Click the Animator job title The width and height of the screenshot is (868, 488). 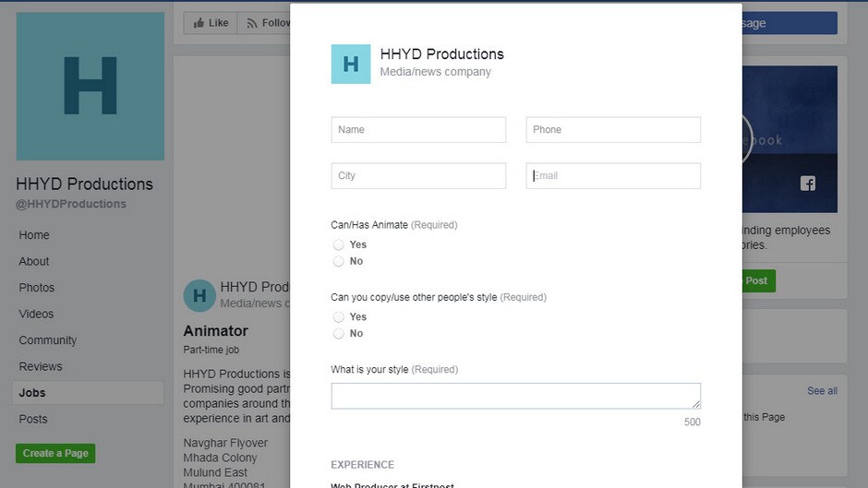[215, 331]
